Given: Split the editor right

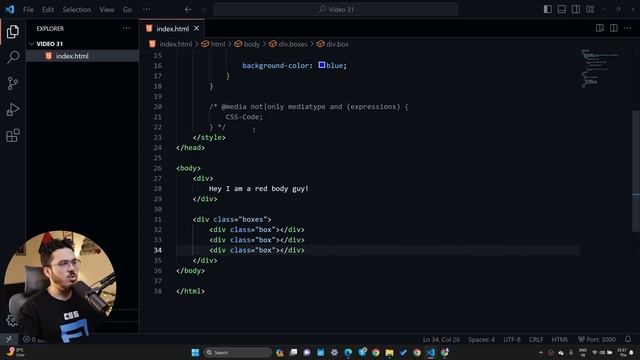Looking at the screenshot, I should (613, 28).
